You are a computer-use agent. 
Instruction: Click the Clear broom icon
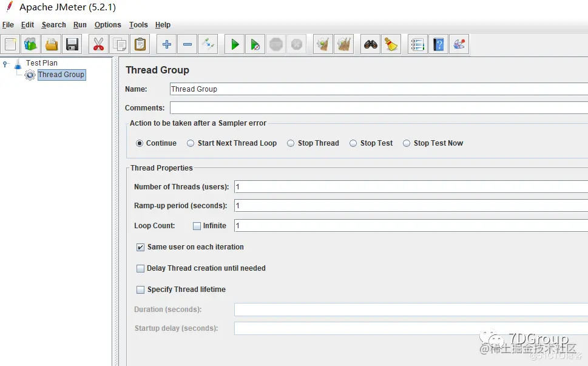tap(323, 44)
